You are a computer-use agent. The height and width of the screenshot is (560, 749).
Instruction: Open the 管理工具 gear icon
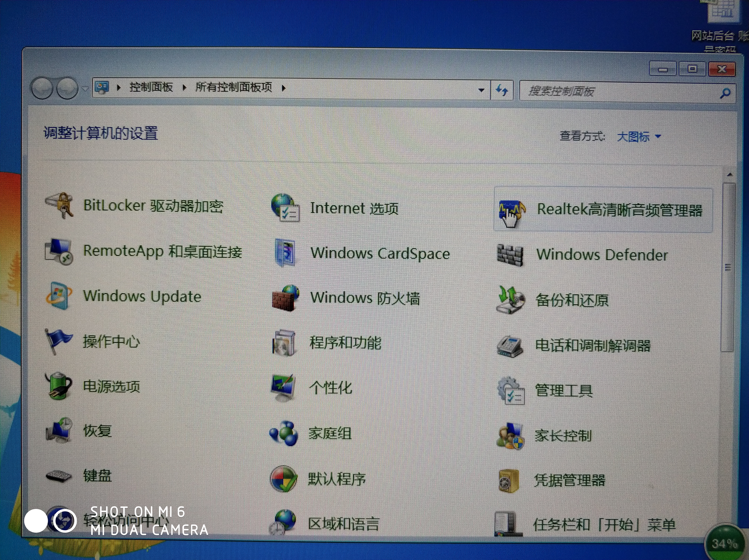tap(511, 391)
